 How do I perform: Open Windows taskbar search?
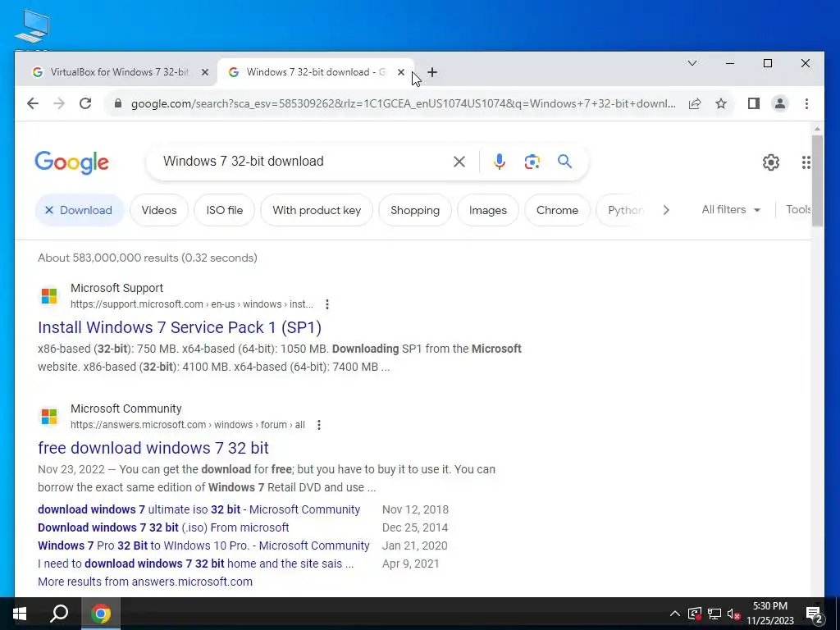[x=59, y=614]
